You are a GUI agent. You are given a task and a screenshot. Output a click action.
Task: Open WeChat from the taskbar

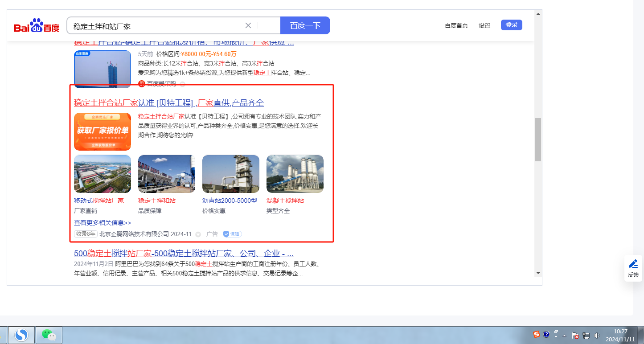(49, 335)
